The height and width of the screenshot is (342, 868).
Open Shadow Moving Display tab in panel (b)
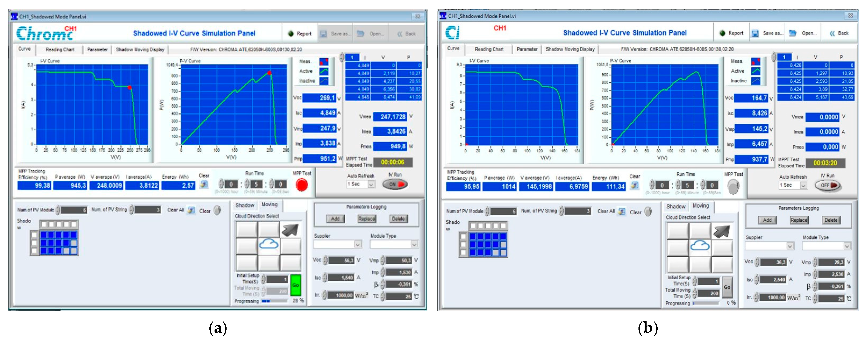[x=570, y=49]
